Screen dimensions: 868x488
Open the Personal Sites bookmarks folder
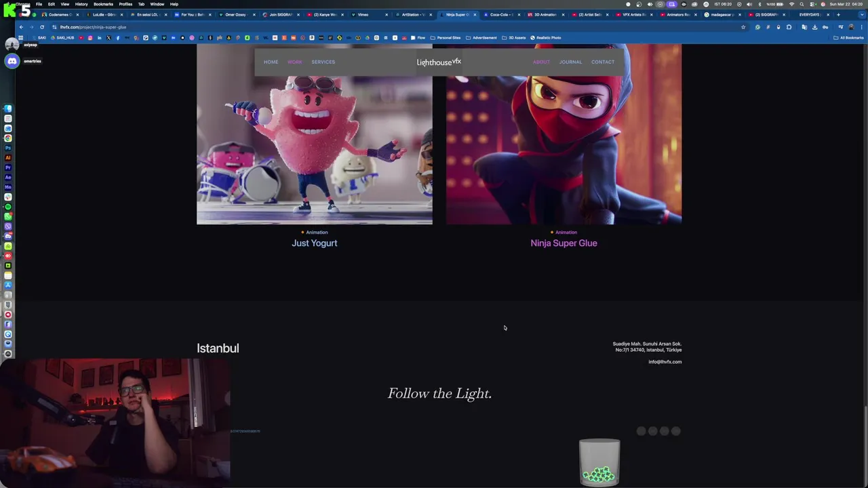click(445, 38)
